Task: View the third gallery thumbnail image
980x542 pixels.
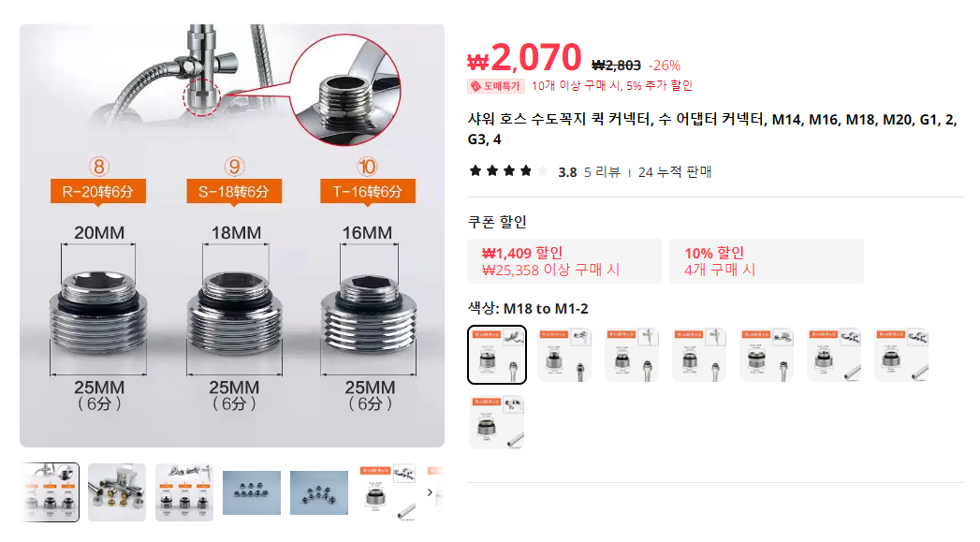Action: click(x=184, y=492)
